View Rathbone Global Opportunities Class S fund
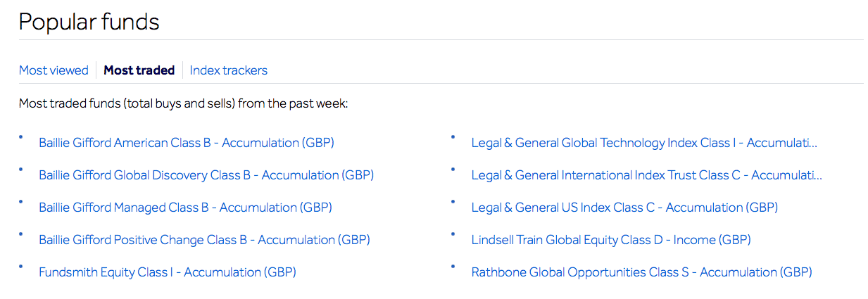The width and height of the screenshot is (868, 299). (x=641, y=272)
